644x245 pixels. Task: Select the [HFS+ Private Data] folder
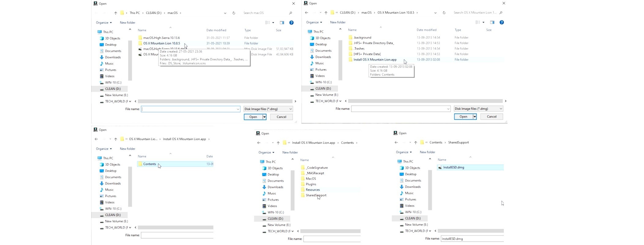[367, 54]
